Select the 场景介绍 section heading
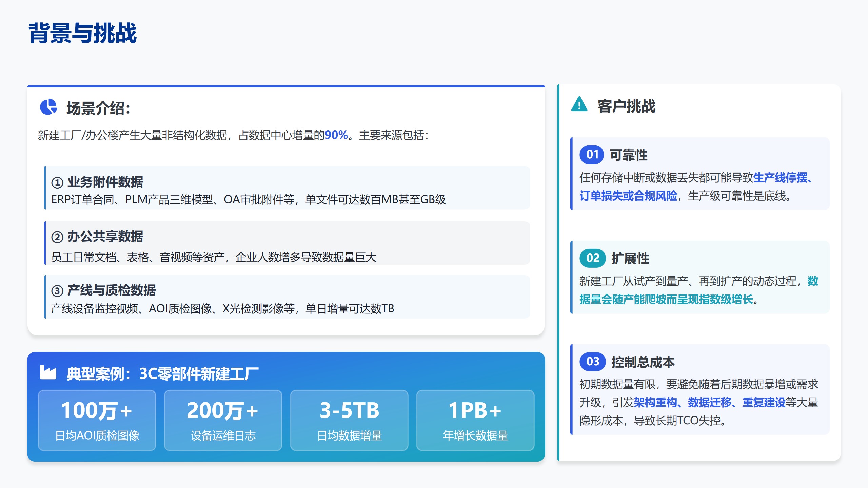Viewport: 868px width, 488px height. click(x=98, y=108)
